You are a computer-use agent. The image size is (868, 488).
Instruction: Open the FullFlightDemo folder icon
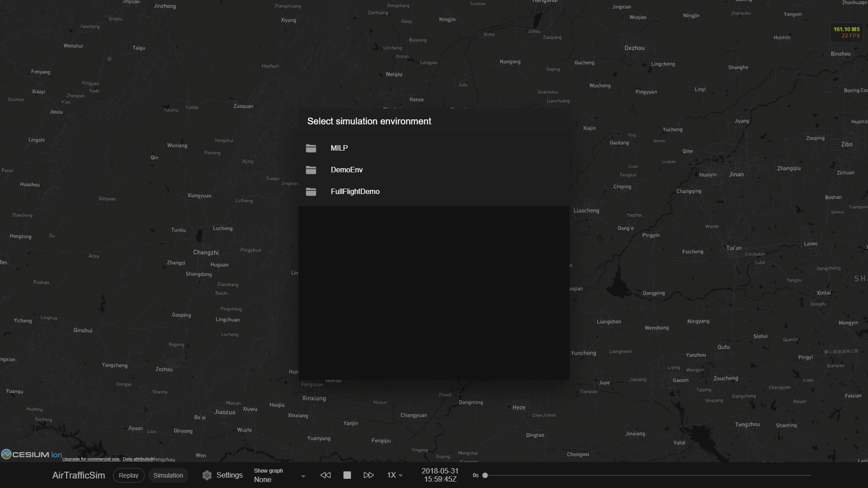point(311,191)
